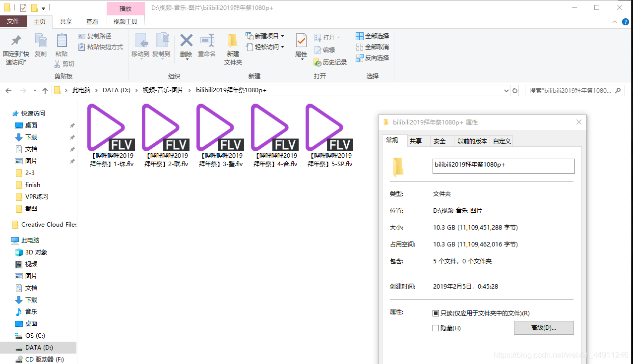The image size is (633, 364).
Task: Click 此电脑 in the breadcrumb path
Action: 81,90
